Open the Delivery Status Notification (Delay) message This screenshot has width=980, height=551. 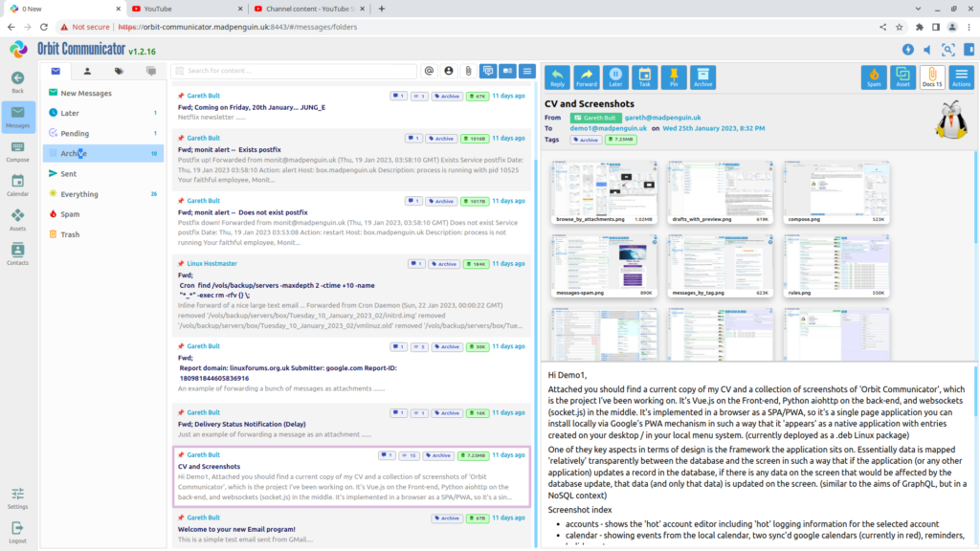pyautogui.click(x=352, y=424)
